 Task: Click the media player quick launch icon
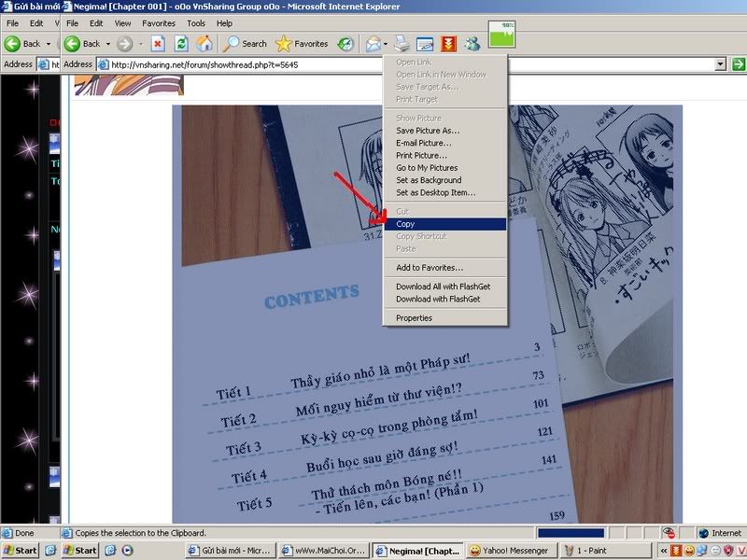127,551
